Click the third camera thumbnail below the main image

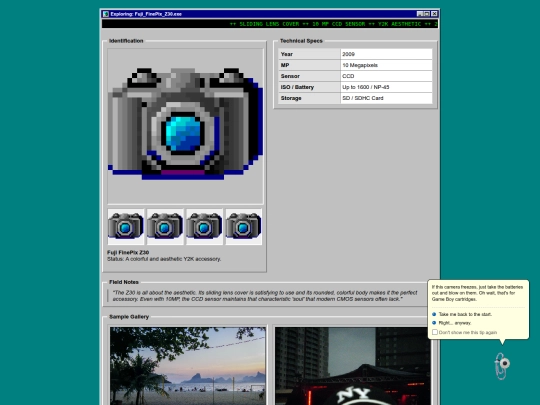204,227
